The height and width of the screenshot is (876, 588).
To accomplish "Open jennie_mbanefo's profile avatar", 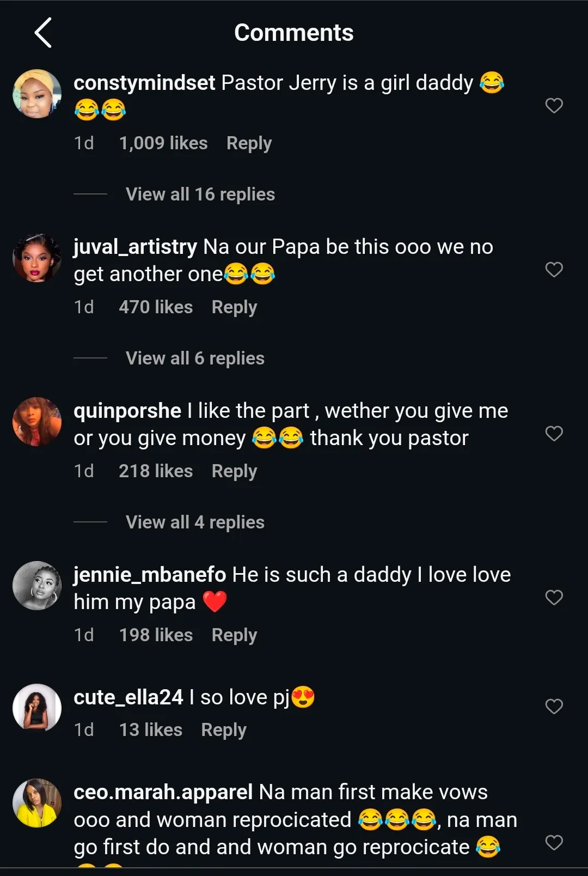I will 37,586.
